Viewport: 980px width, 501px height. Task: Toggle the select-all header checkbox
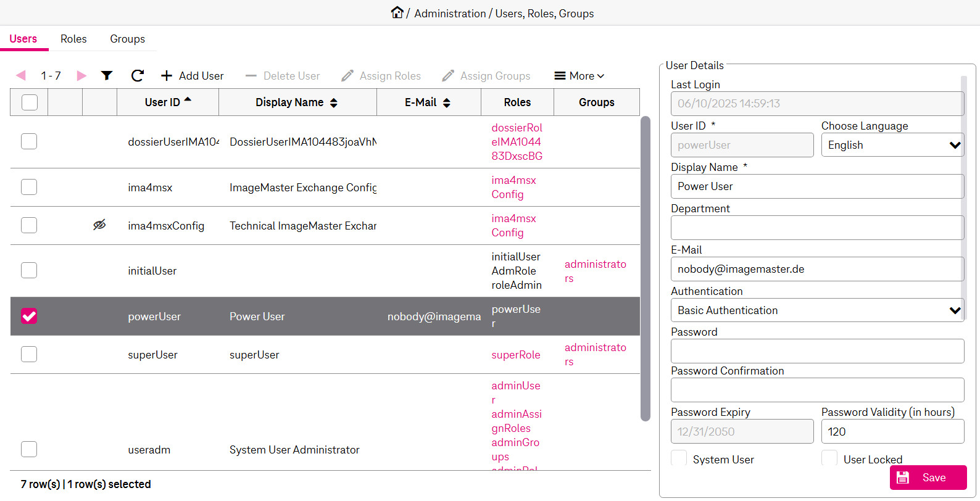(x=30, y=102)
